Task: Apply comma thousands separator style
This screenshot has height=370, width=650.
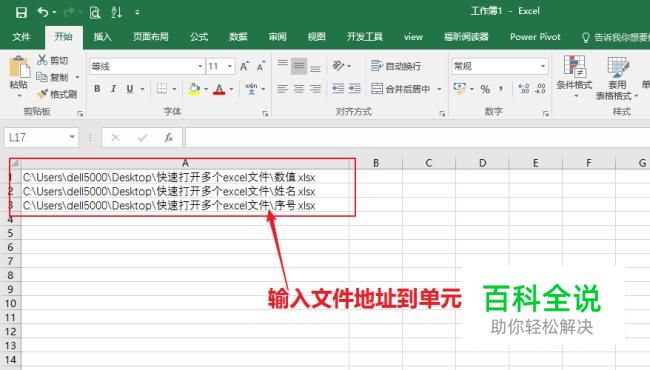Action: click(x=501, y=89)
